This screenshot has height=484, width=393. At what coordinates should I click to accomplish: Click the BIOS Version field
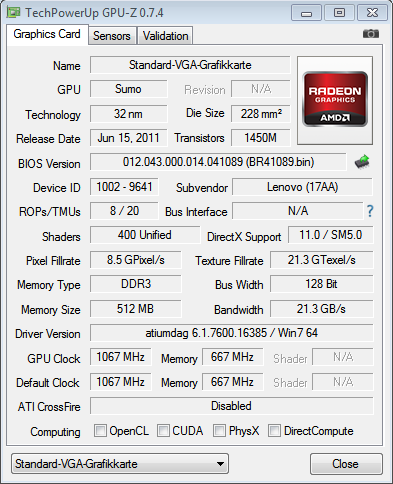[x=218, y=162]
